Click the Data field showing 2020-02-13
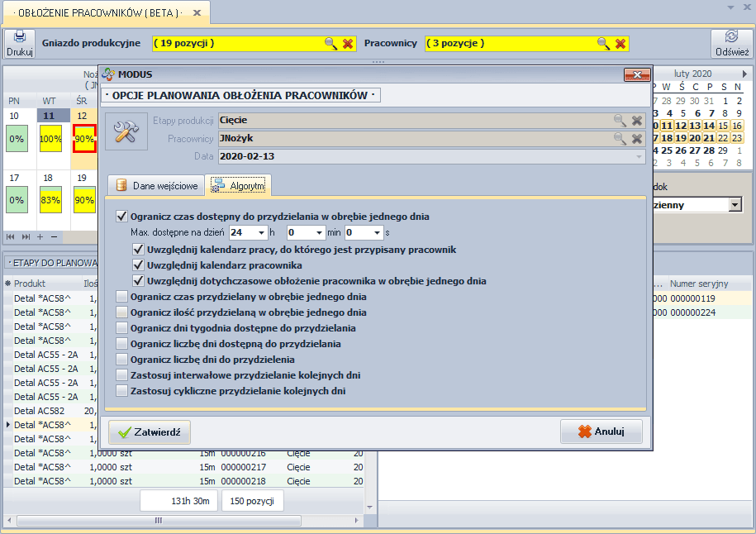Viewport: 756px width, 534px height. [431, 157]
